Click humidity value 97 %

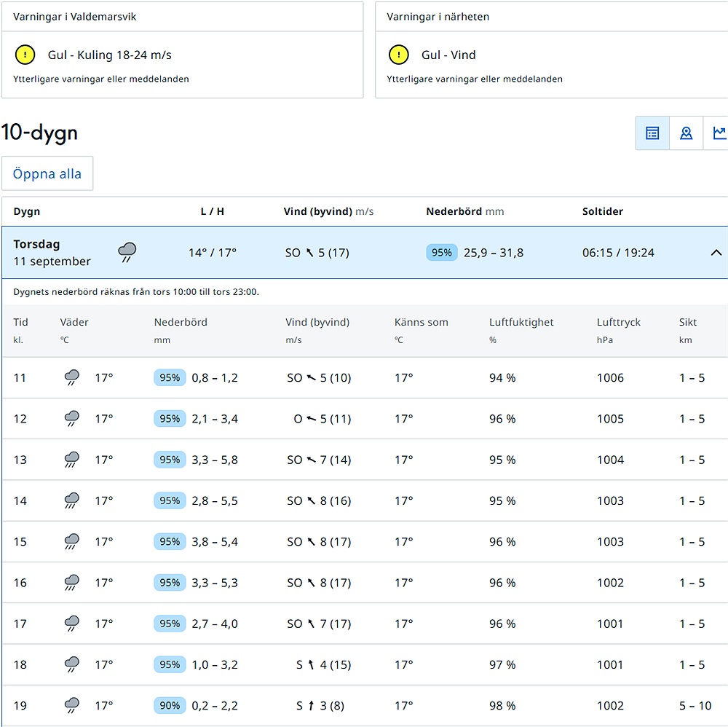coord(502,665)
